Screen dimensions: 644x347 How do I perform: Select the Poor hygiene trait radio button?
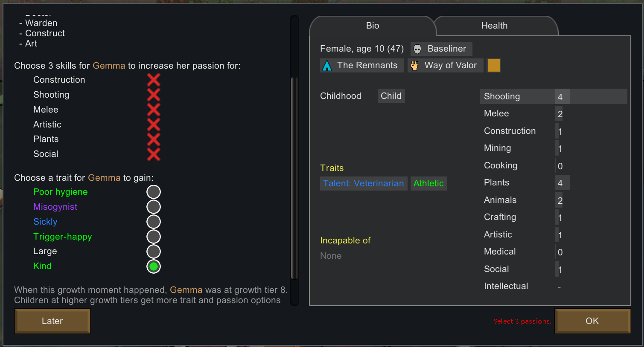[154, 192]
